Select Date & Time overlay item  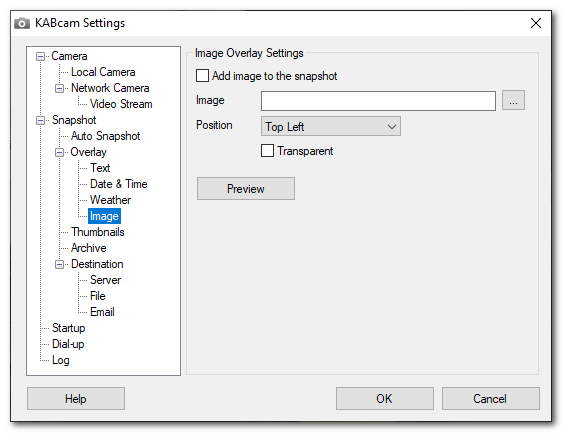tap(118, 184)
